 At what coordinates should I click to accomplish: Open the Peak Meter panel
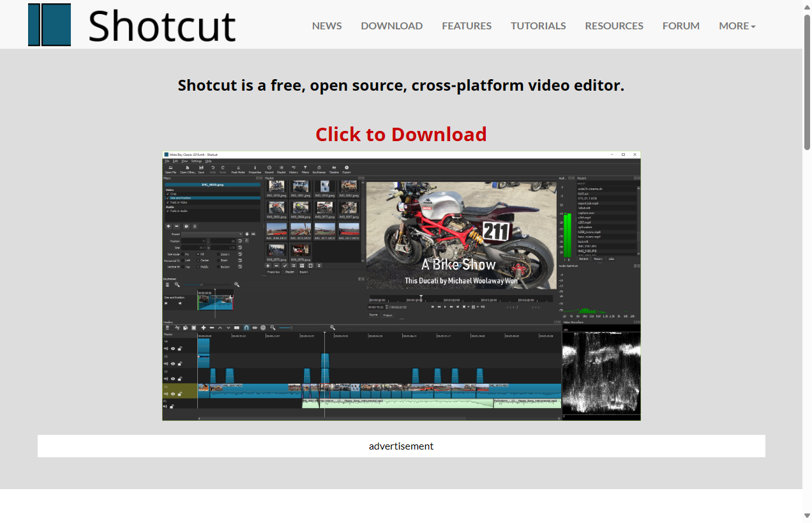tap(237, 169)
